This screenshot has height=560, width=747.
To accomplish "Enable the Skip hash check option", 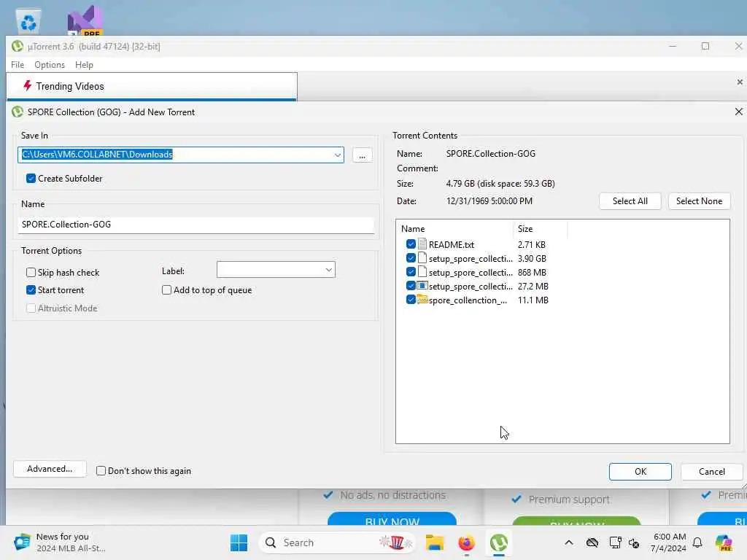I will coord(31,273).
